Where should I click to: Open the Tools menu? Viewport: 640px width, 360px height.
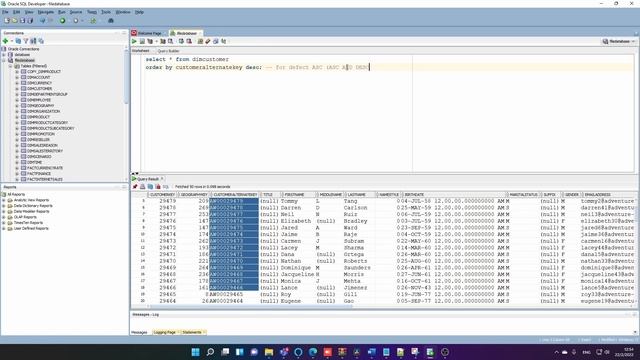(x=106, y=12)
